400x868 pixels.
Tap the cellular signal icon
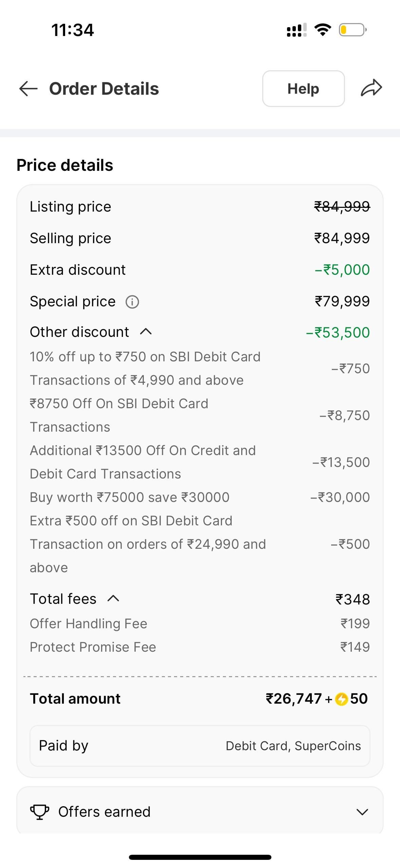(x=297, y=30)
